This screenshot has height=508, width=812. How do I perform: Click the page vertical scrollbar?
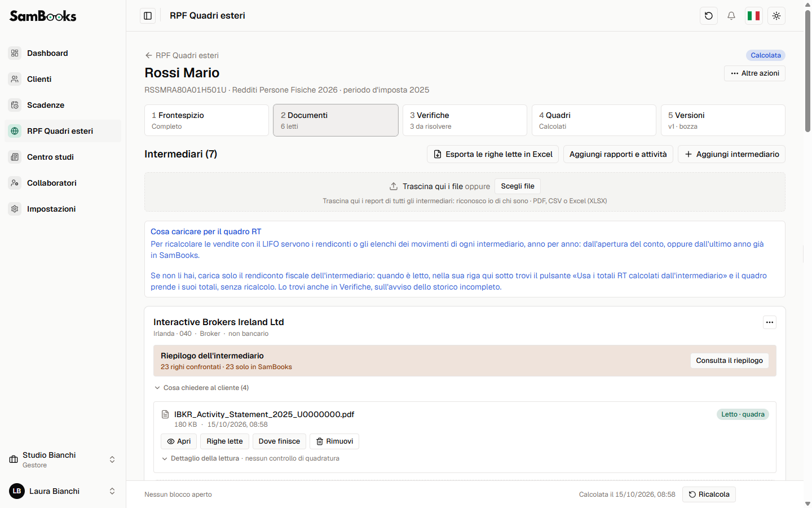click(x=807, y=71)
